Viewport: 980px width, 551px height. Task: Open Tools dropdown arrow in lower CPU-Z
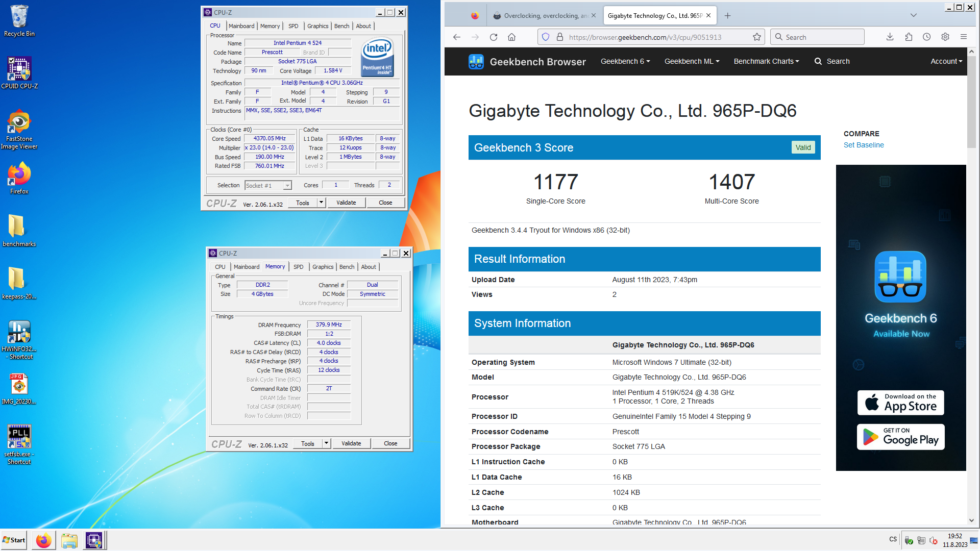pos(326,443)
